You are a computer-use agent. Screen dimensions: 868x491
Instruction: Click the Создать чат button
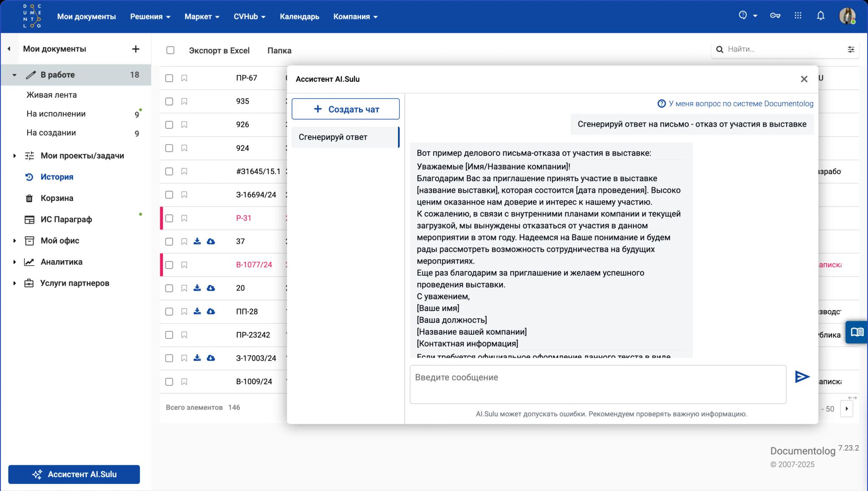[x=345, y=109]
